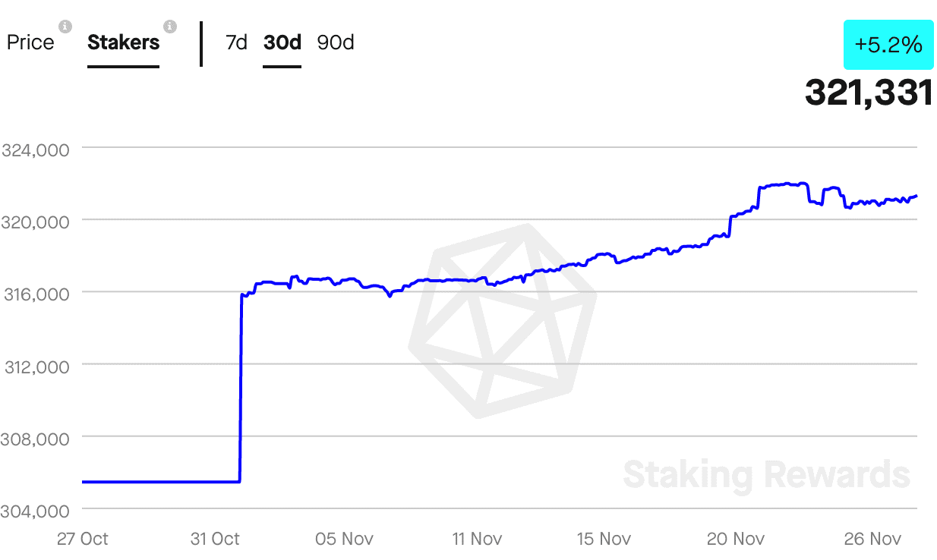Set the time range to 7d
Image resolution: width=937 pixels, height=560 pixels.
click(237, 42)
